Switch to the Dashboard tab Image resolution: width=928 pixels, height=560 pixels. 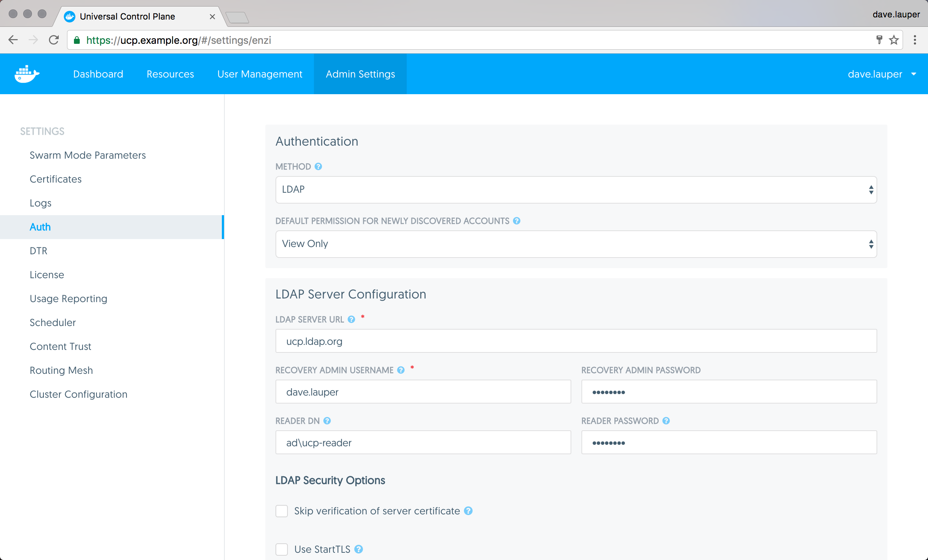(98, 74)
